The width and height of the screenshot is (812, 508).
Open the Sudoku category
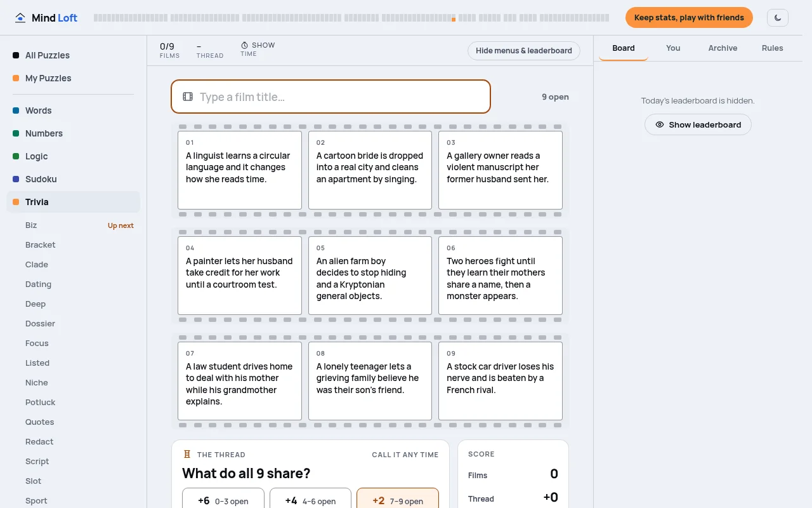coord(73,179)
